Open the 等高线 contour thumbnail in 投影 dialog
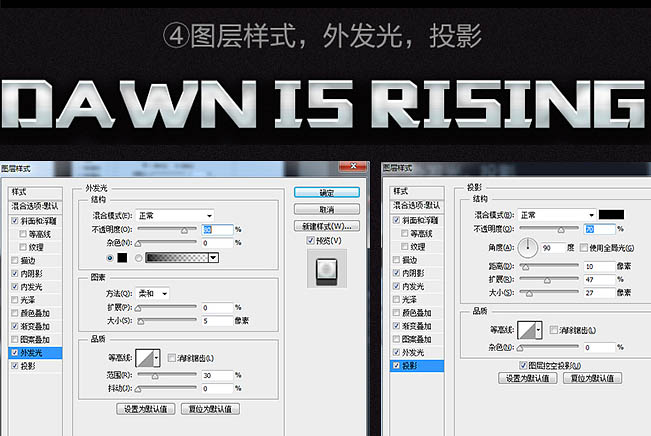Screen dimensions: 651x436 pyautogui.click(x=527, y=330)
